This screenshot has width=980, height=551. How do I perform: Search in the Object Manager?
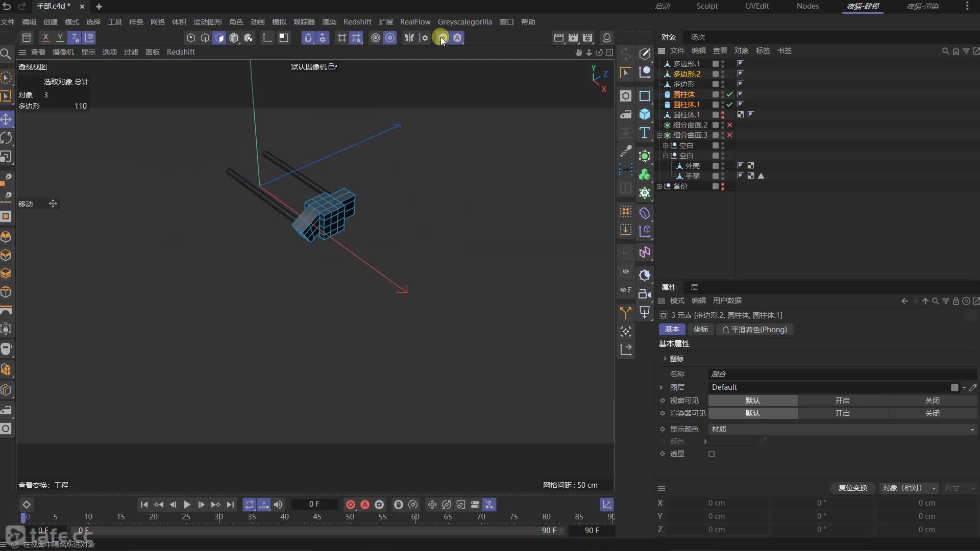click(x=945, y=51)
